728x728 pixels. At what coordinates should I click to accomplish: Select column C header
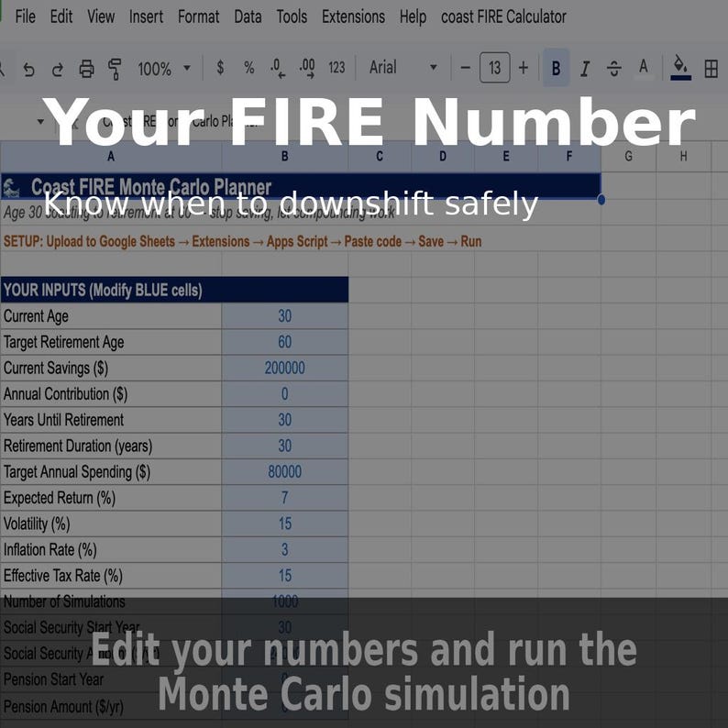380,157
